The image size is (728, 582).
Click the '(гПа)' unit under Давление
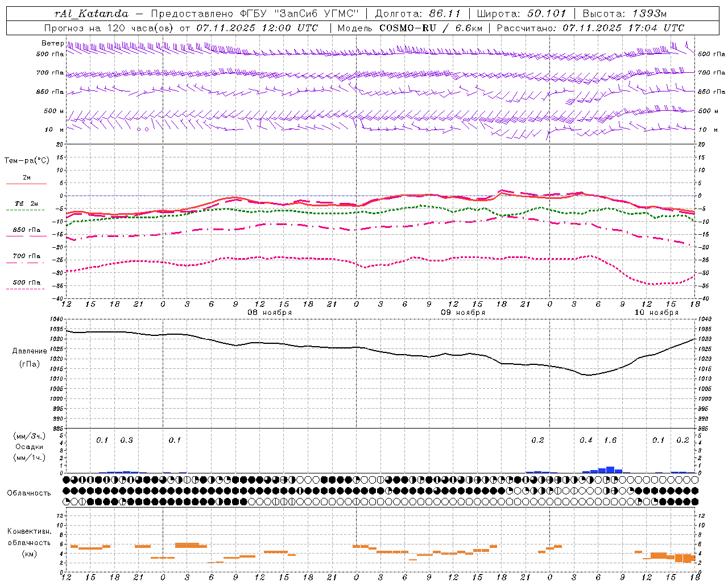(30, 364)
